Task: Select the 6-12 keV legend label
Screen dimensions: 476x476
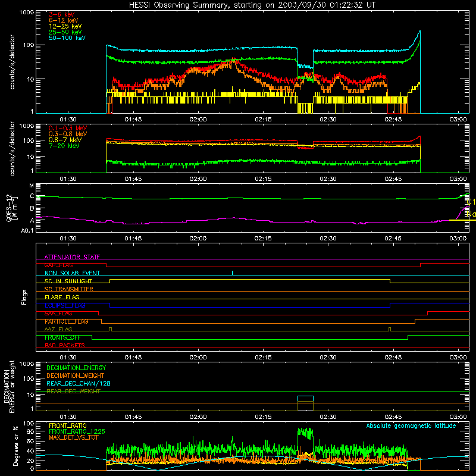Action: pos(64,20)
